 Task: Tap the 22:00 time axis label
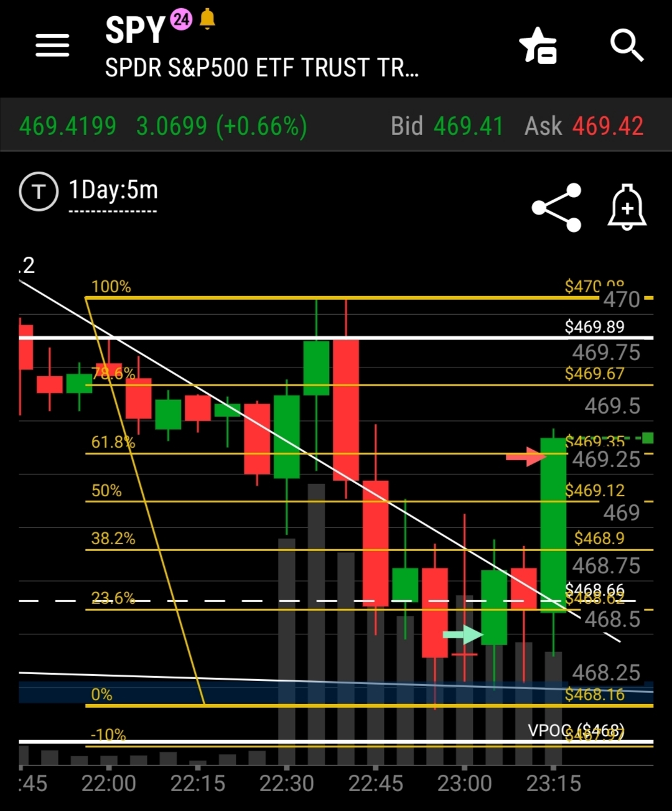(x=109, y=784)
